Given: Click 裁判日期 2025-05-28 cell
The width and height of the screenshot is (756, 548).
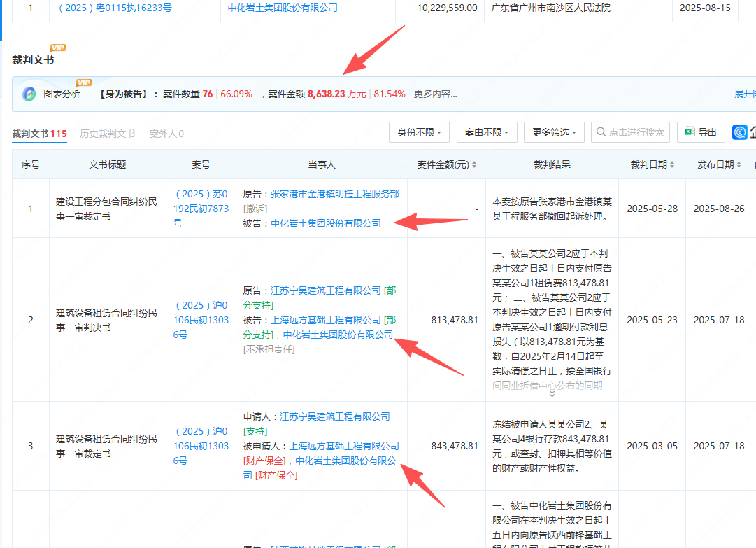Looking at the screenshot, I should pos(652,209).
